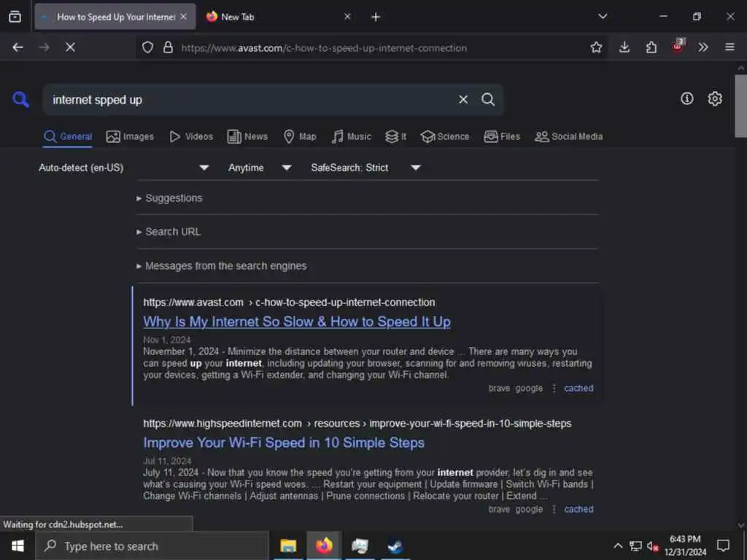
Task: Click the highspeedinternet.com result URL
Action: (357, 424)
